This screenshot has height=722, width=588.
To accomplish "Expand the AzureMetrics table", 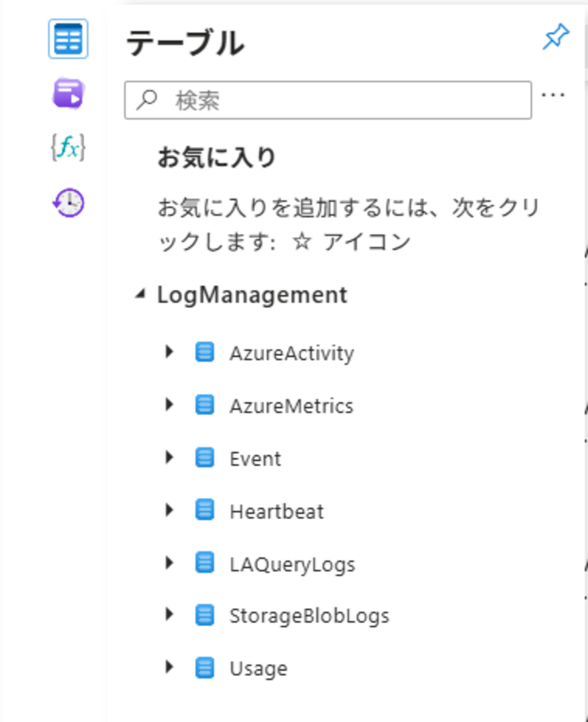I will 170,404.
